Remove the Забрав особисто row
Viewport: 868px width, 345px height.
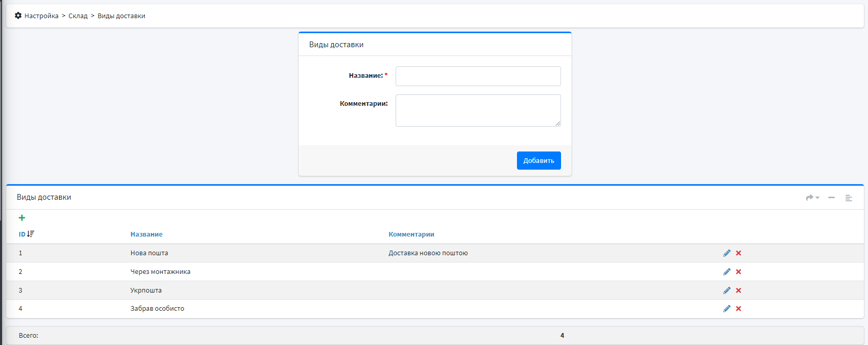(x=738, y=309)
